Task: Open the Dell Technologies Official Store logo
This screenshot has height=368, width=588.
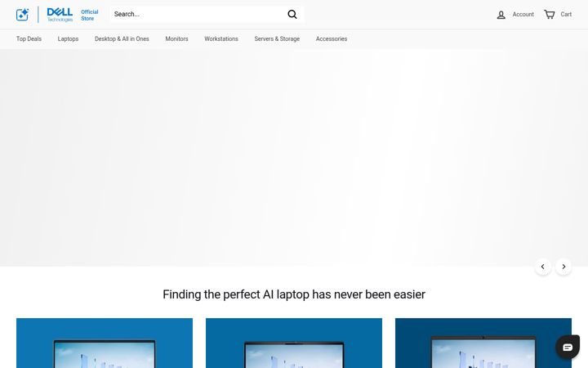Action: click(x=73, y=15)
